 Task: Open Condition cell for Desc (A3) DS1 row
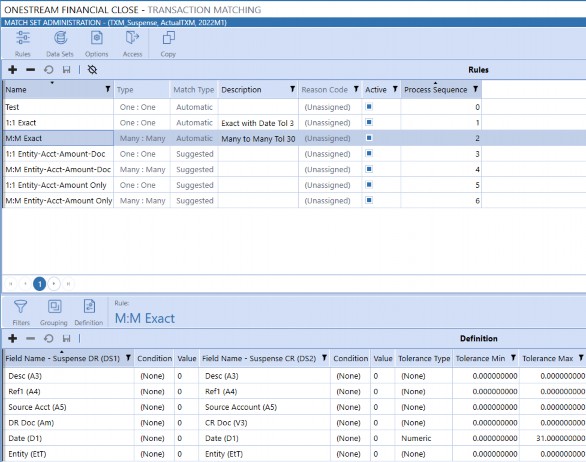[154, 376]
